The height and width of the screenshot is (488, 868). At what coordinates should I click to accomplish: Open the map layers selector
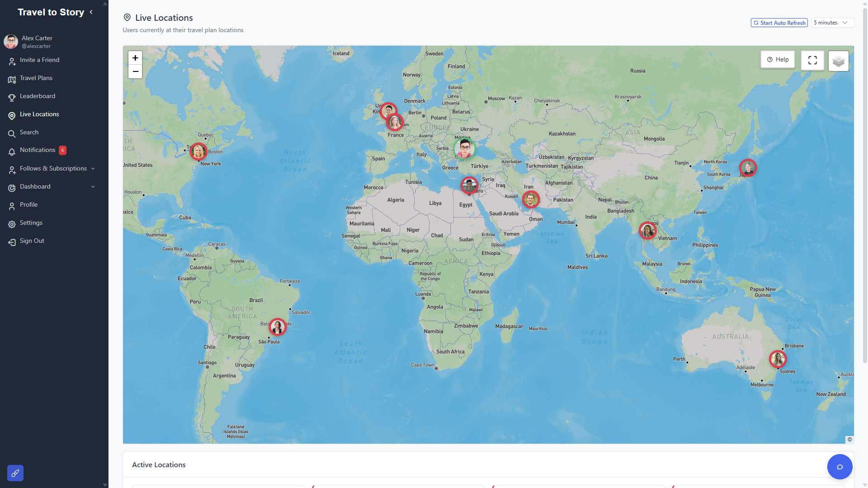point(838,61)
